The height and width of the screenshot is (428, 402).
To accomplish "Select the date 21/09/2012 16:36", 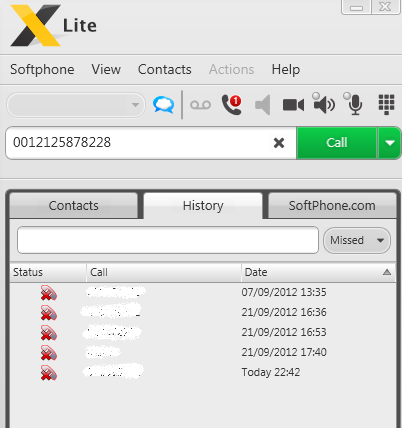I will click(284, 312).
